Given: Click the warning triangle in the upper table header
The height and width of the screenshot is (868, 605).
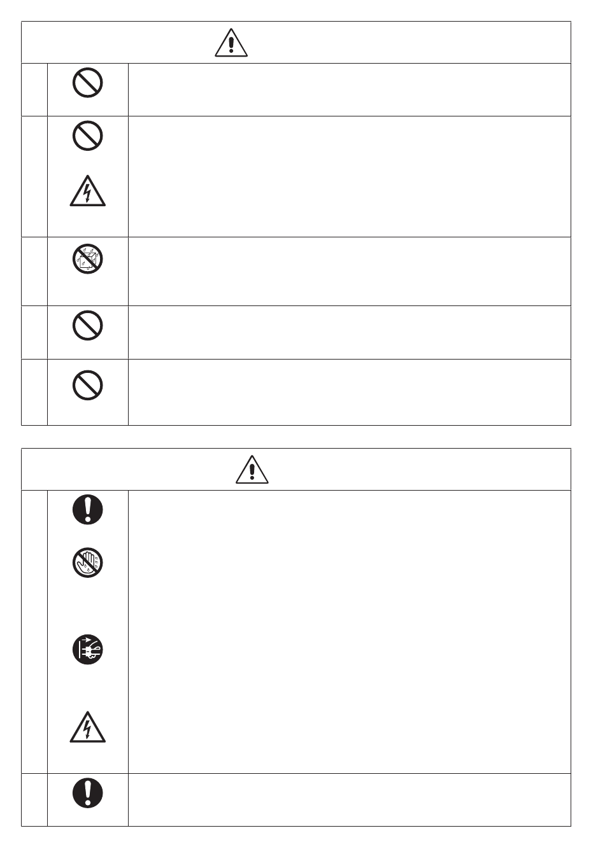Looking at the screenshot, I should click(x=231, y=43).
